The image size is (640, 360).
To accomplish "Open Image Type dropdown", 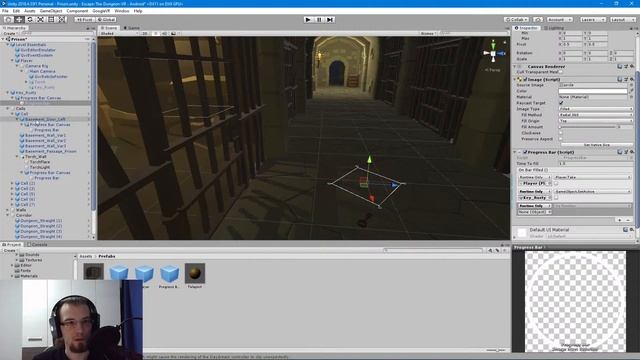I will click(596, 109).
